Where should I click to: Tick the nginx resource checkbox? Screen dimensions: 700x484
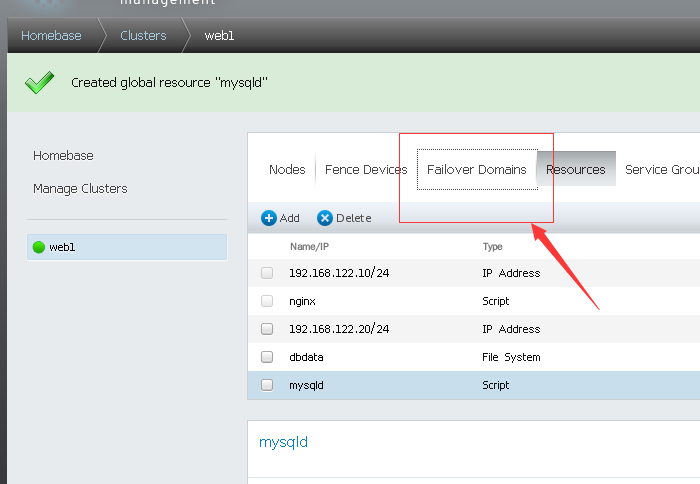tap(267, 301)
